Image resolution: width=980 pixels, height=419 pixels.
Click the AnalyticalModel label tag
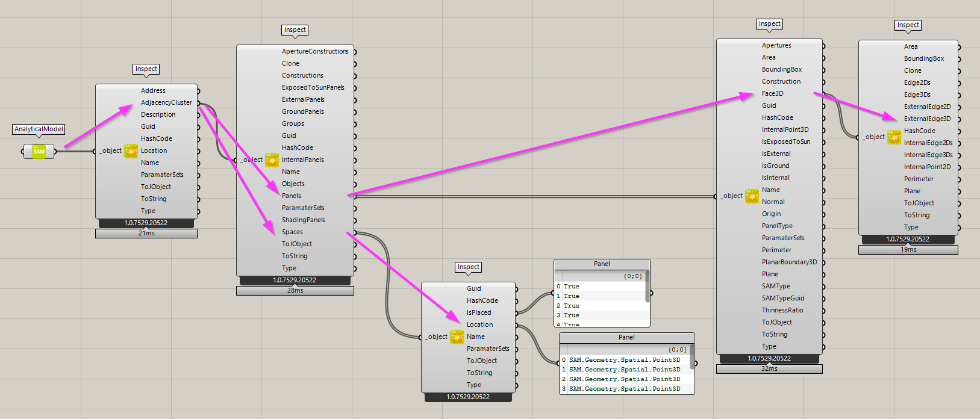tap(39, 129)
